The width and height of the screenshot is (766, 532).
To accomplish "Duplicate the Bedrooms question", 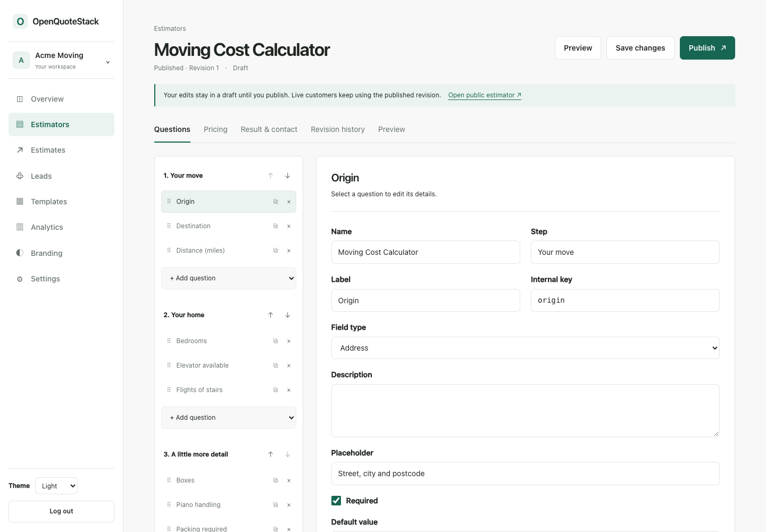I will [276, 341].
